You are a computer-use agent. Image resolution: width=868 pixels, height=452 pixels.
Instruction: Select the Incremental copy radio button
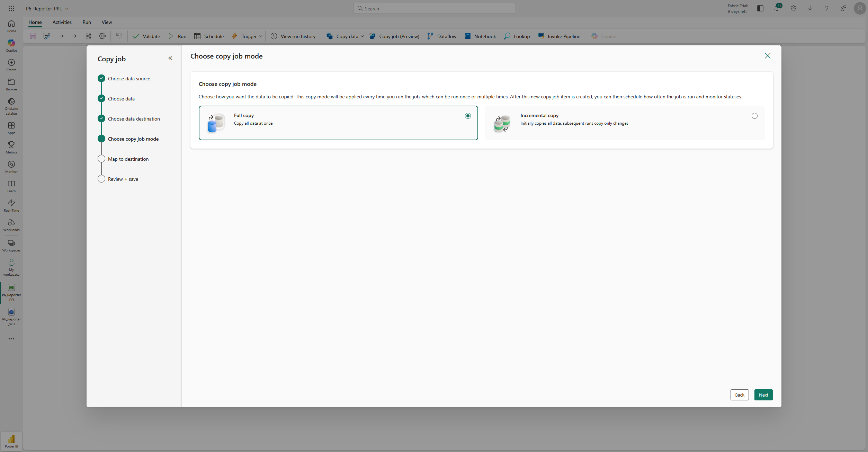point(754,116)
